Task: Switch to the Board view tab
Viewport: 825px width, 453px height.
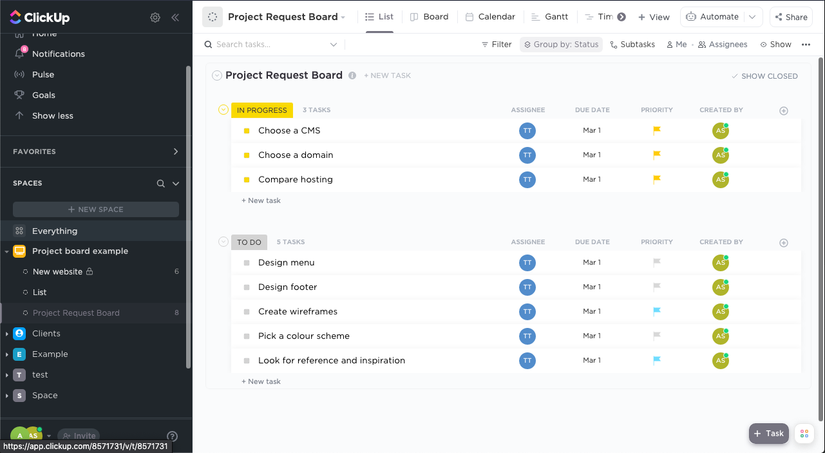Action: pos(429,17)
